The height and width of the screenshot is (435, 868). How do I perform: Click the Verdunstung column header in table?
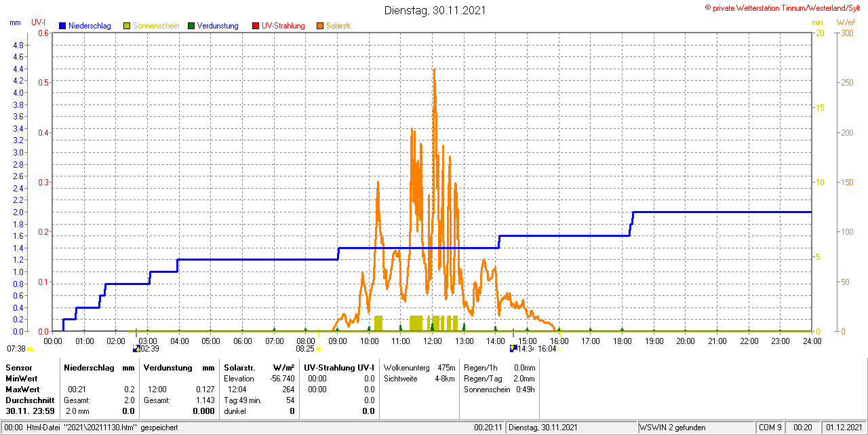(167, 368)
